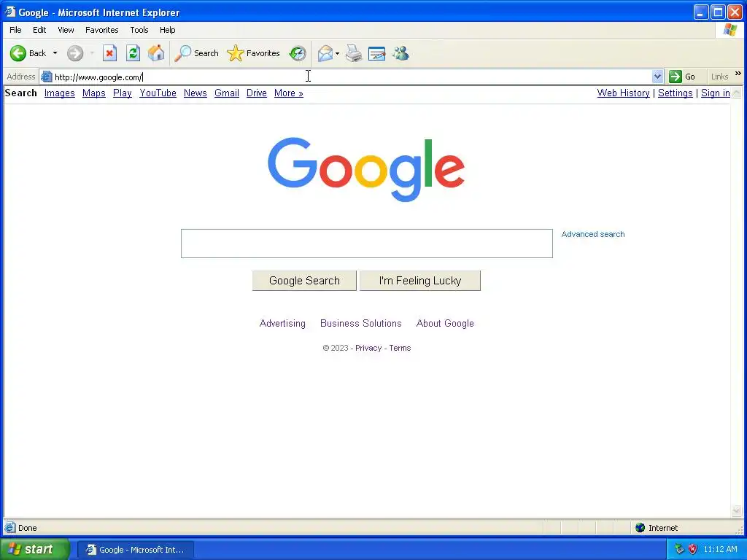The image size is (747, 560).
Task: Click the page icon in Address bar
Action: 46,77
